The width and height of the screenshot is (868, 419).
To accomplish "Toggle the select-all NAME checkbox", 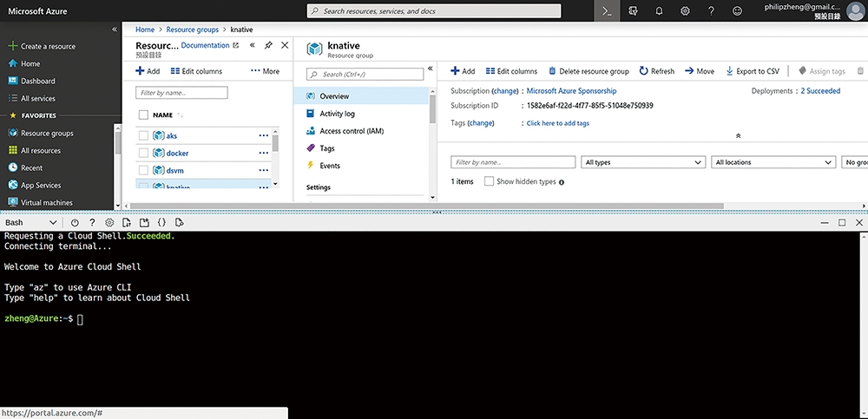I will (143, 115).
